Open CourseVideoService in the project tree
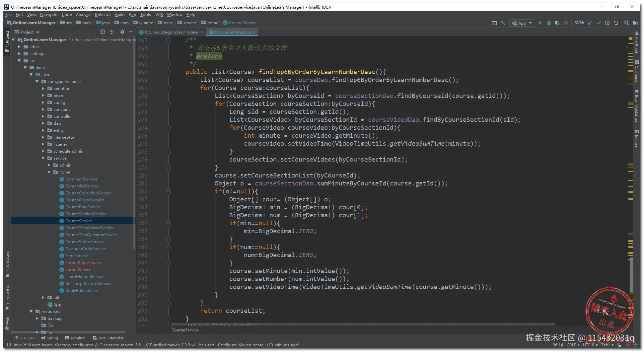644x352 pixels. click(84, 242)
